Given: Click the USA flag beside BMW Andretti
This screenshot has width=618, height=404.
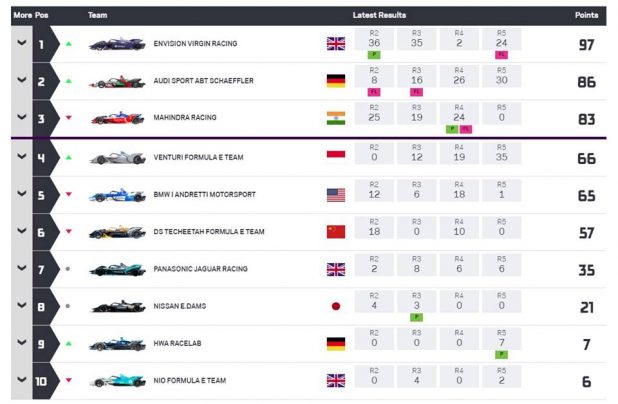Looking at the screenshot, I should click(x=335, y=194).
